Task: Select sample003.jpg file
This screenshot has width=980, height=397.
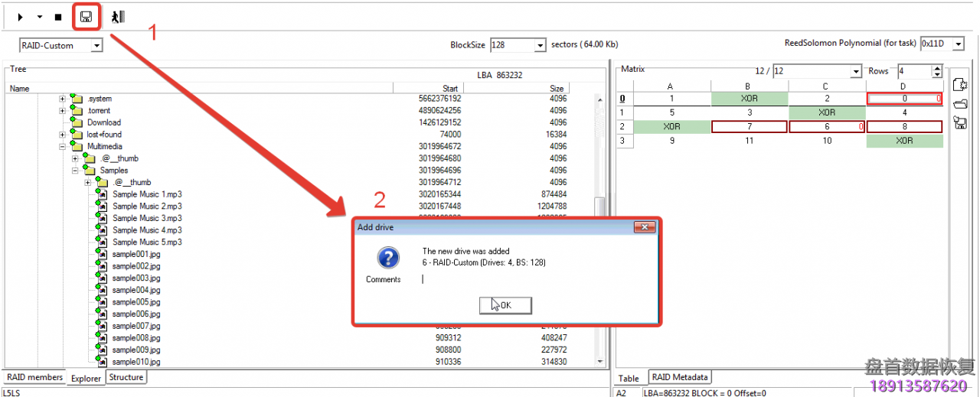Action: [x=136, y=278]
